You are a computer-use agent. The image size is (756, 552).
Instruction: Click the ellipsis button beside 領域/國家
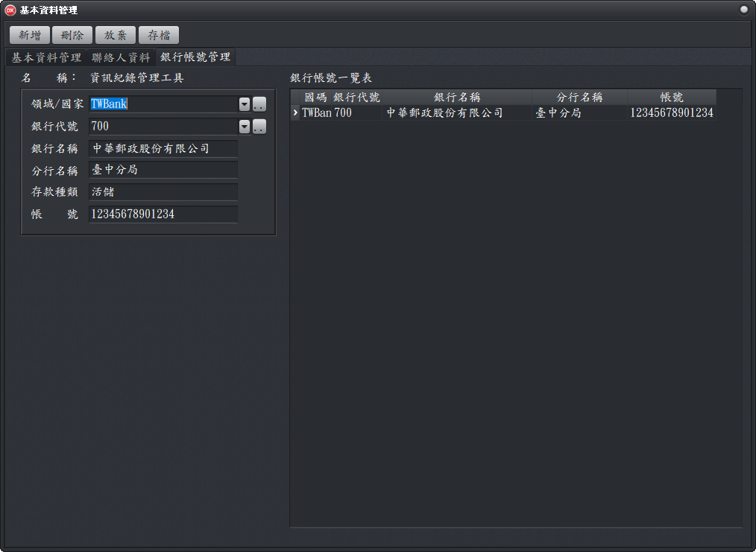point(259,104)
